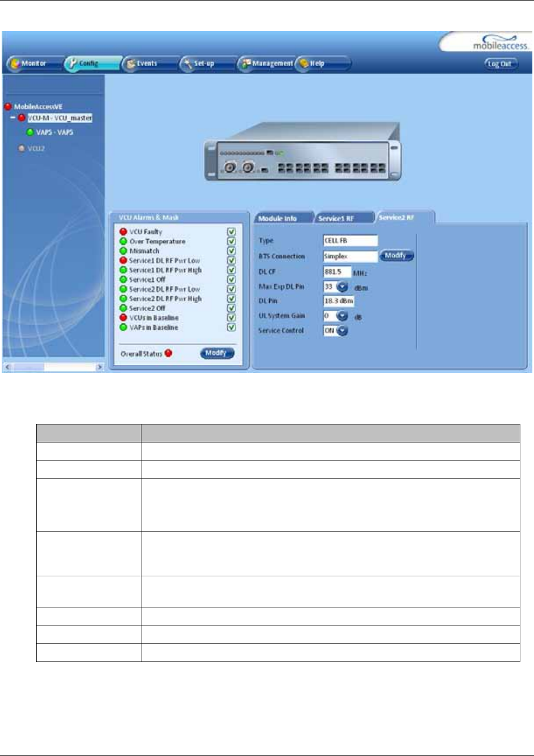Screen dimensions: 534x756
Task: Click the green Mismatch alarm indicator
Action: (123, 251)
